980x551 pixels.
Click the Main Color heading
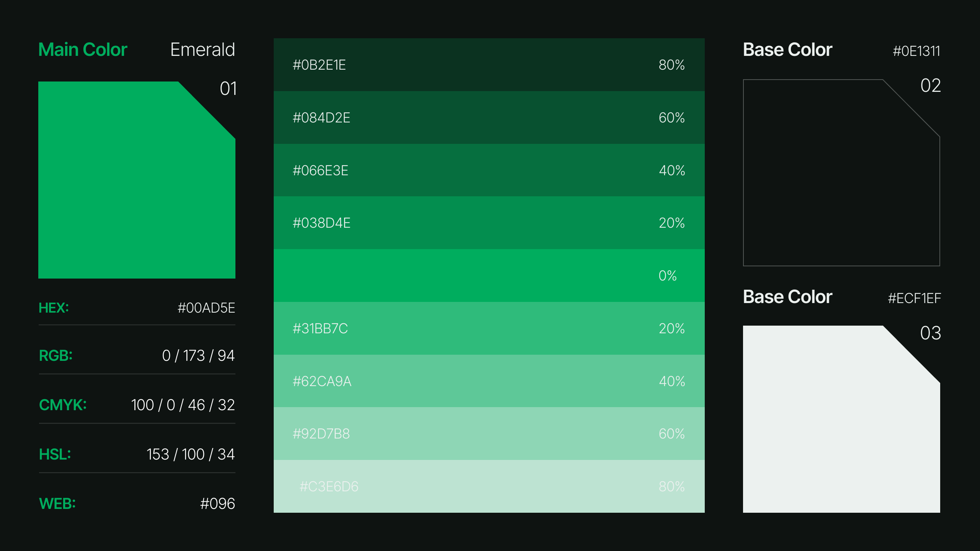(83, 50)
